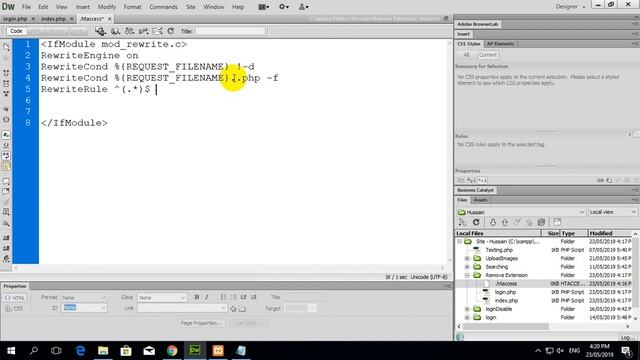Click Italic in Properties panel
The height and width of the screenshot is (360, 640).
[207, 297]
